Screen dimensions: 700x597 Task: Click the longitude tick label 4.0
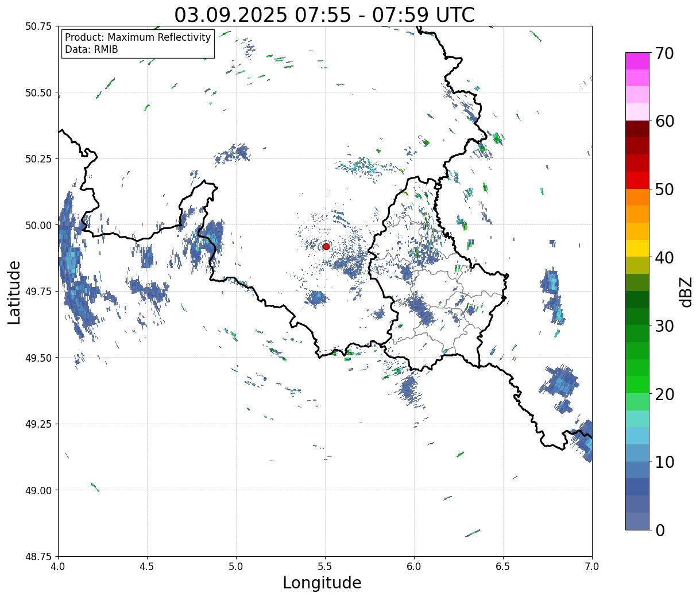(58, 567)
